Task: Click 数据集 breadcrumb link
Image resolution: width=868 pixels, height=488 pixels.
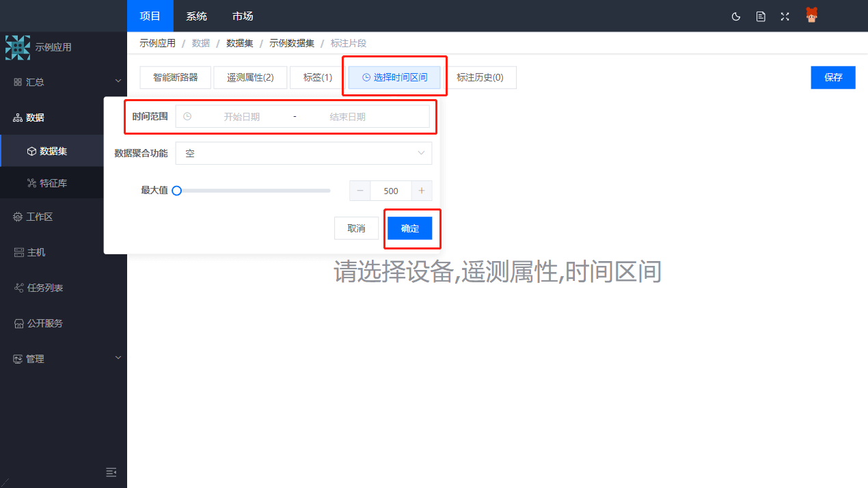Action: click(x=240, y=43)
